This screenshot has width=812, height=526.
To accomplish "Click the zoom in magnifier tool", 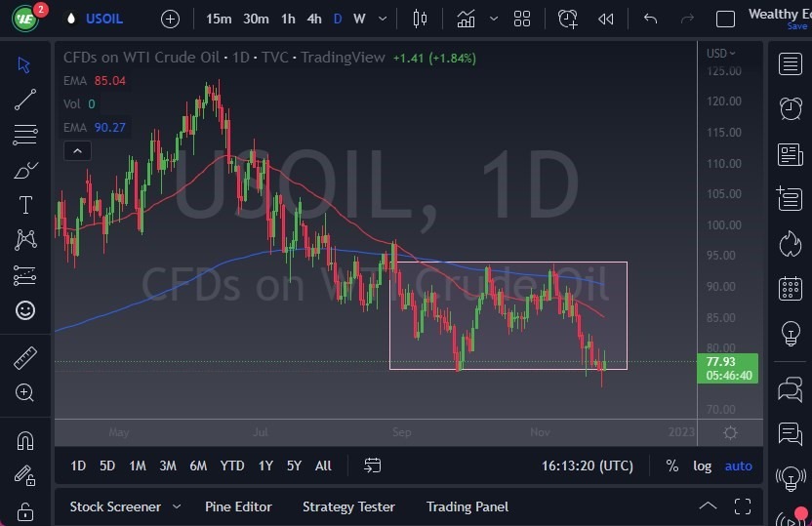I will click(25, 392).
